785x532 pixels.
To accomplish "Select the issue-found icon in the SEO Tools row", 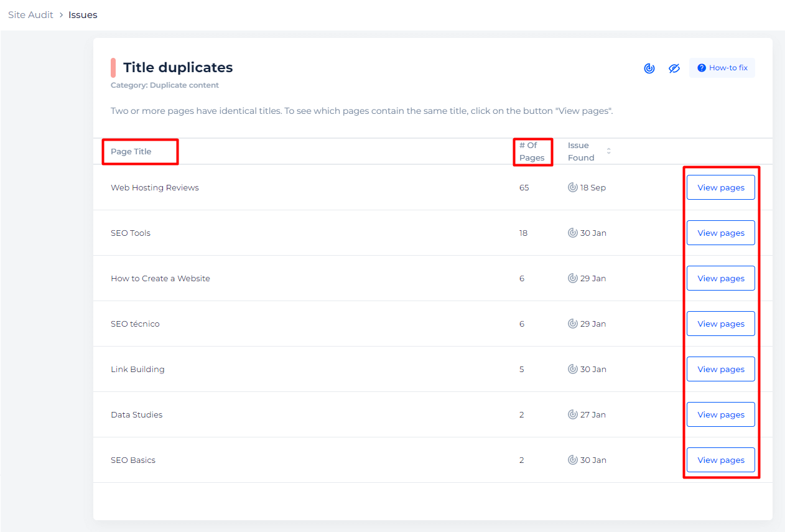I will [x=573, y=233].
